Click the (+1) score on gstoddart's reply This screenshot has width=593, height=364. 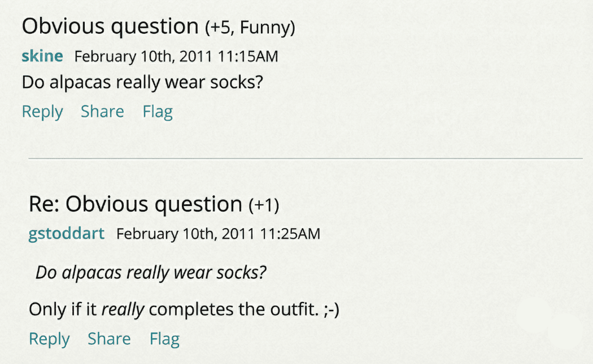[264, 205]
